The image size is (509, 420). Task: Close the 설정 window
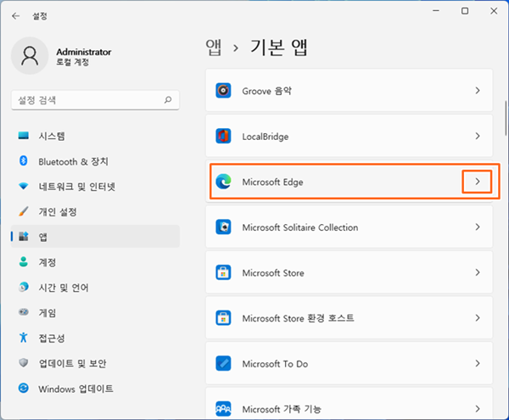494,11
